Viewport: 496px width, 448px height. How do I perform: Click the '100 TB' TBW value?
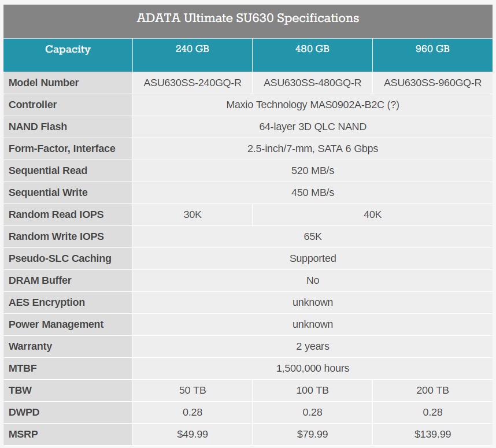click(x=312, y=390)
